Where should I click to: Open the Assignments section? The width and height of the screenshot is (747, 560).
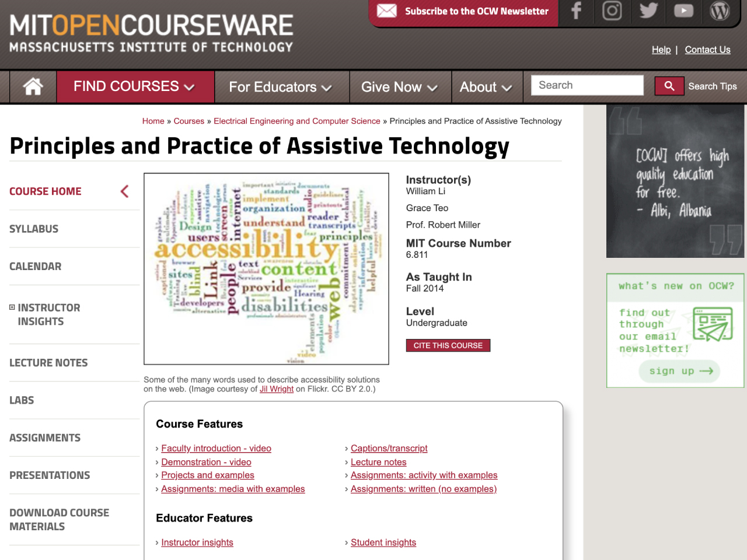pos(45,437)
